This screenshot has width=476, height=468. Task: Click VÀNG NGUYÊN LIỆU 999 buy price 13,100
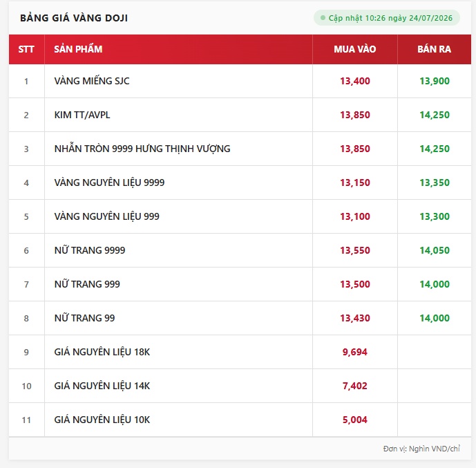(355, 216)
